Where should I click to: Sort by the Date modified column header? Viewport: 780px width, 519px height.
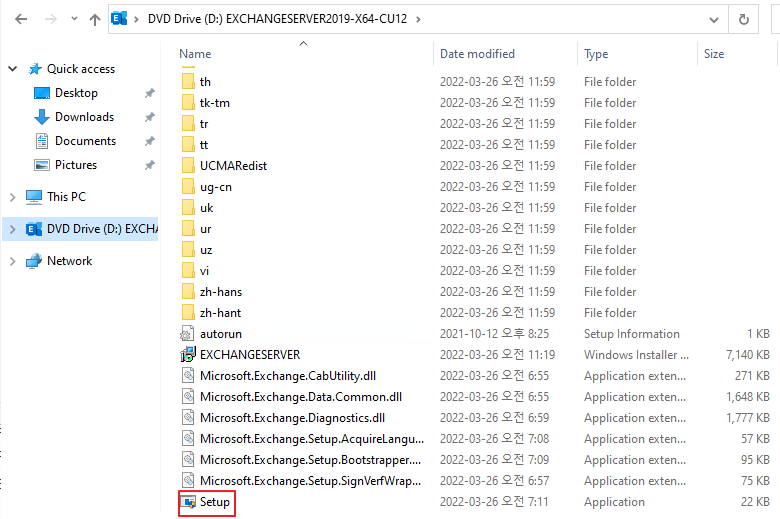point(477,54)
